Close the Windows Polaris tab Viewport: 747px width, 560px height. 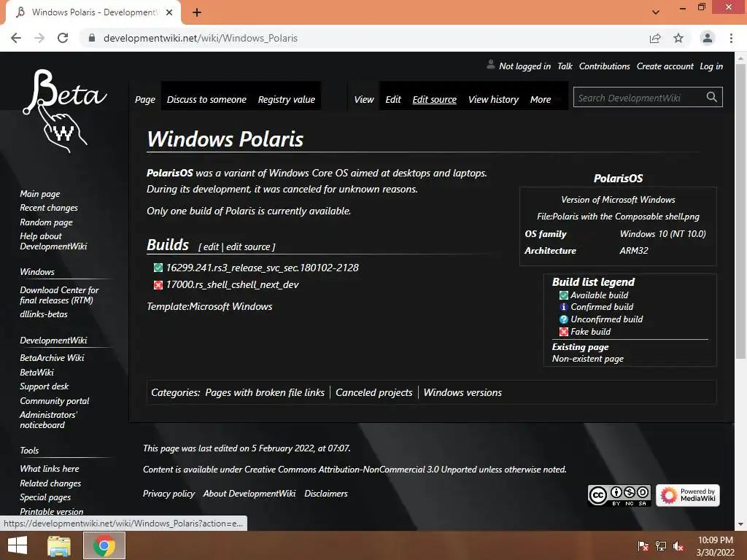169,12
